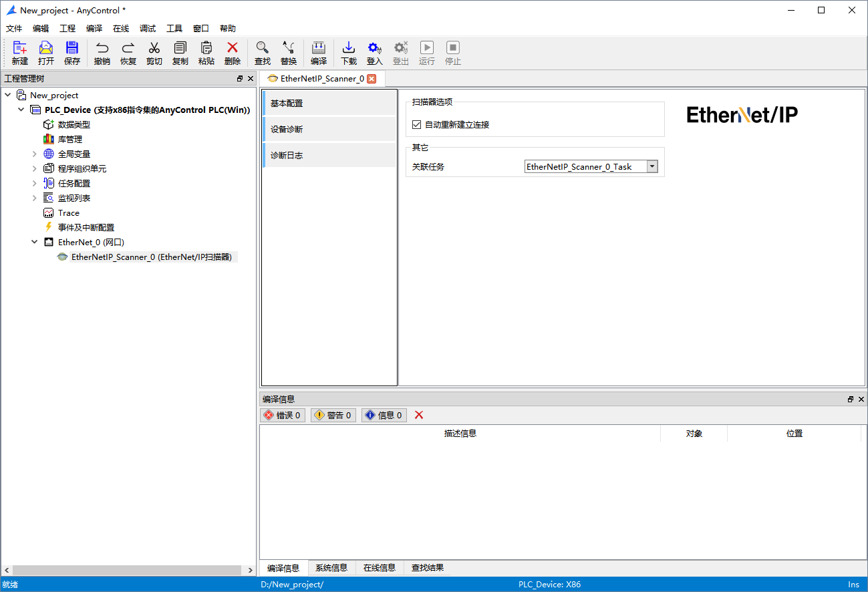The image size is (868, 592).
Task: Click the 停止 stop toolbar icon
Action: click(453, 53)
